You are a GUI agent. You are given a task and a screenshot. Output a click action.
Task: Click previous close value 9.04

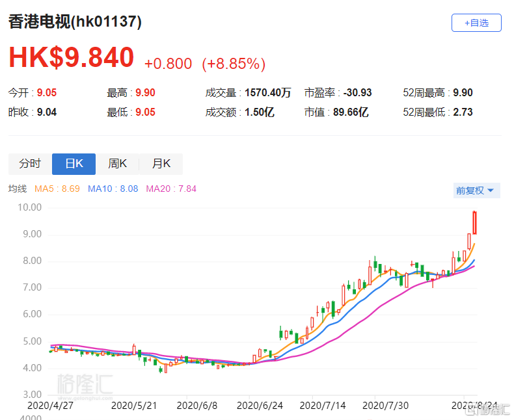point(47,112)
